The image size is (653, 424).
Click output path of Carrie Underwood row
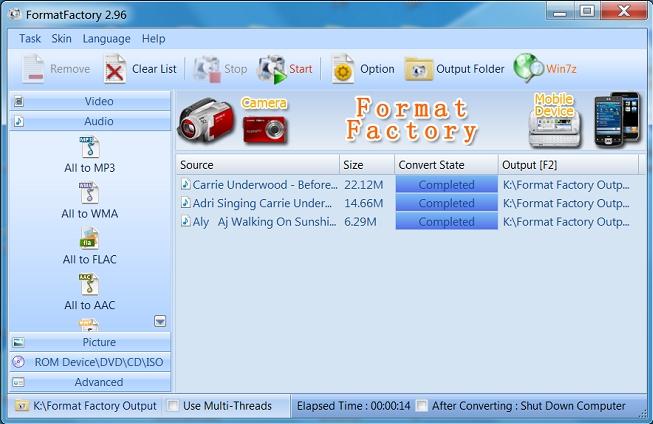[x=566, y=185]
